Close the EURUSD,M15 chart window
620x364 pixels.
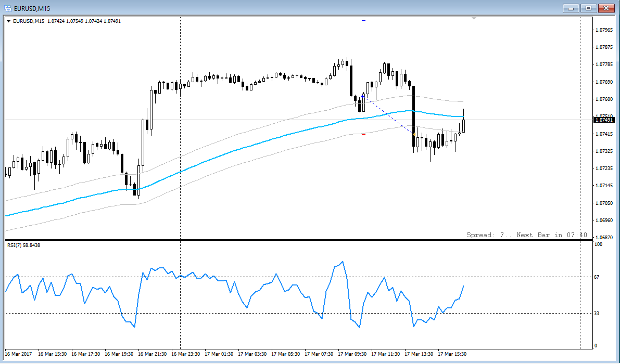click(606, 8)
